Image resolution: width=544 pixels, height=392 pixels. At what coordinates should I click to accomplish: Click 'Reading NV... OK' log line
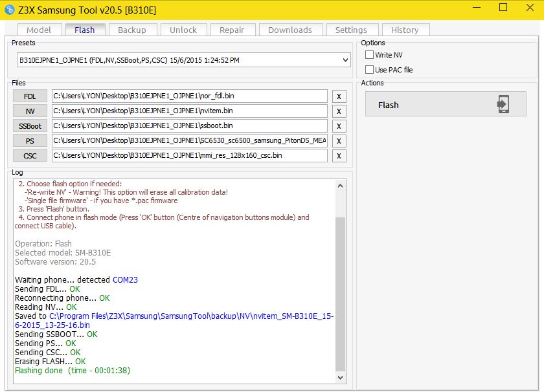46,307
